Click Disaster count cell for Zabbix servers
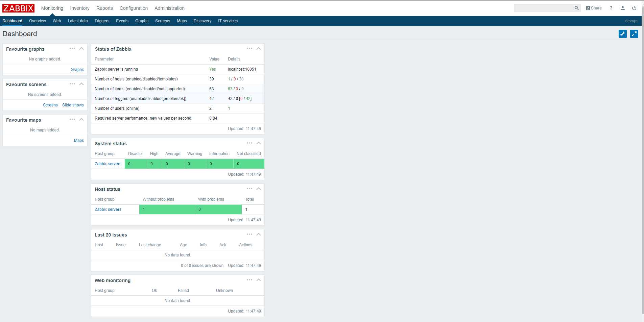The width and height of the screenshot is (644, 322). point(136,164)
